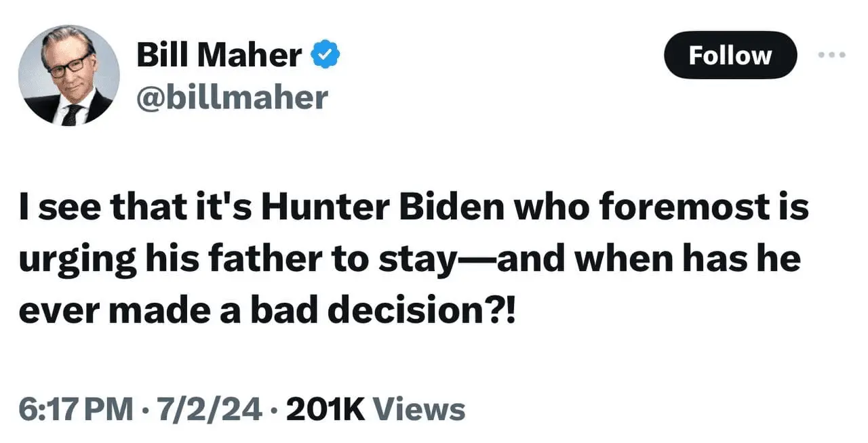Screen dimensions: 868x443
Task: Click the blue verified checkmark badge
Action: click(x=325, y=55)
